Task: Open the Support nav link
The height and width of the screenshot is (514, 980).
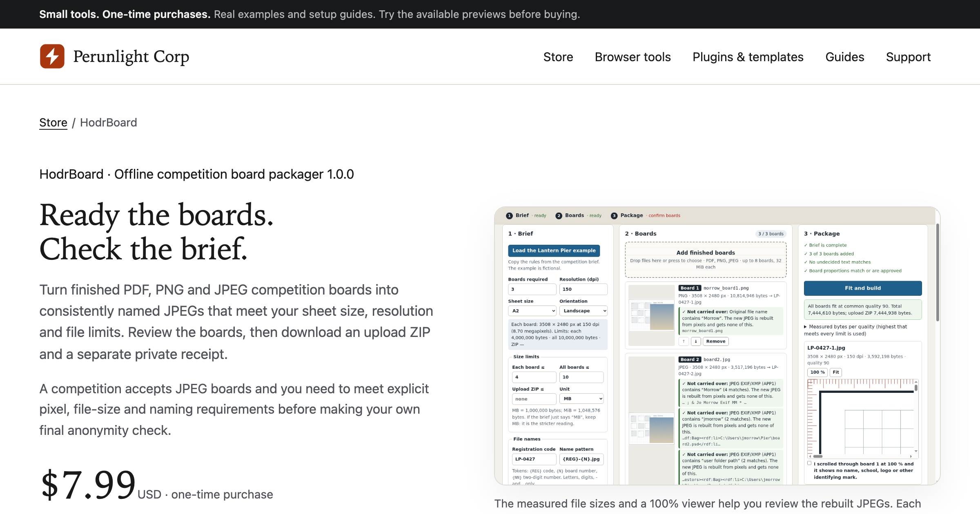Action: pyautogui.click(x=908, y=57)
